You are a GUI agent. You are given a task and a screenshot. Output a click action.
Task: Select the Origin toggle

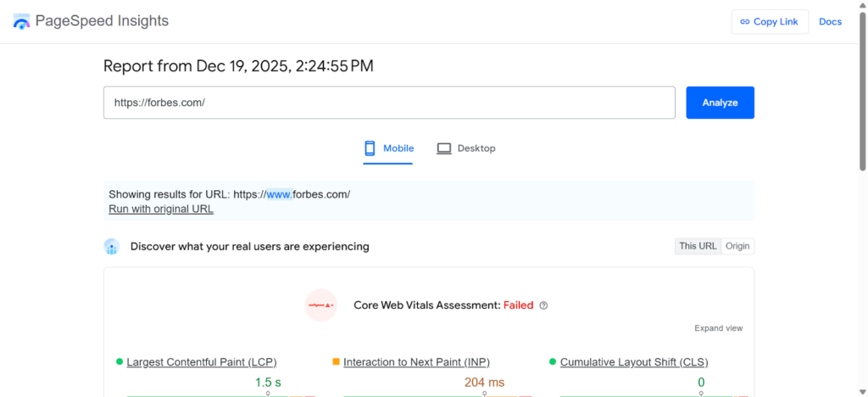(737, 246)
